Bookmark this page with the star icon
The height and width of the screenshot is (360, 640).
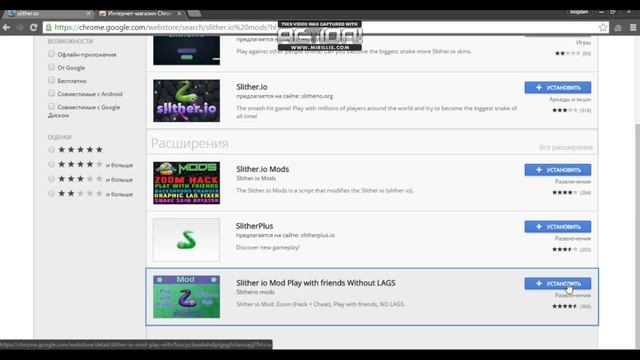tap(602, 27)
